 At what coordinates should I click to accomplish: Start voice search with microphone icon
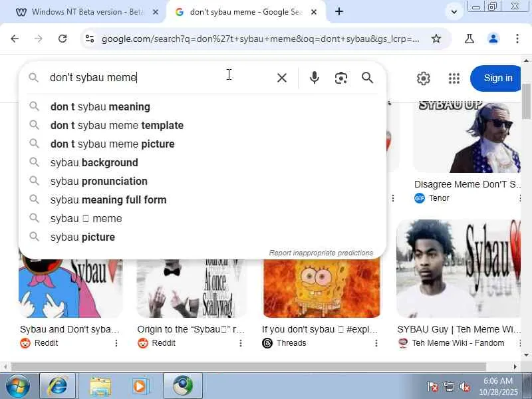pos(315,78)
